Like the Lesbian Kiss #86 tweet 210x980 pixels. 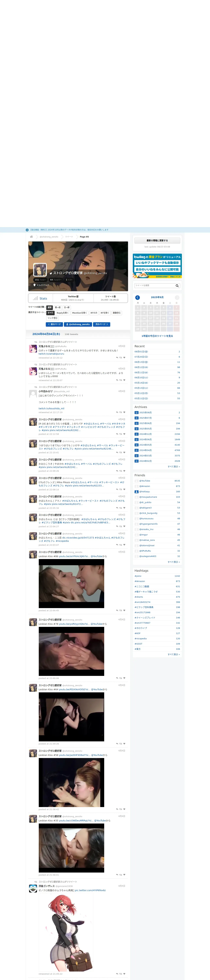coord(124,611)
